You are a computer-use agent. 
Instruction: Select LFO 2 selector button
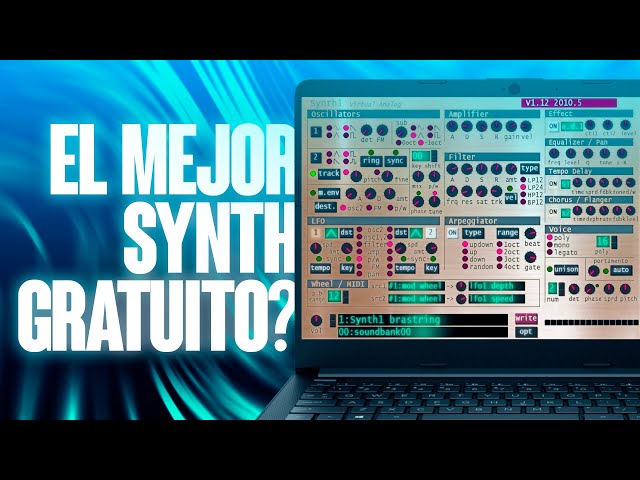430,233
